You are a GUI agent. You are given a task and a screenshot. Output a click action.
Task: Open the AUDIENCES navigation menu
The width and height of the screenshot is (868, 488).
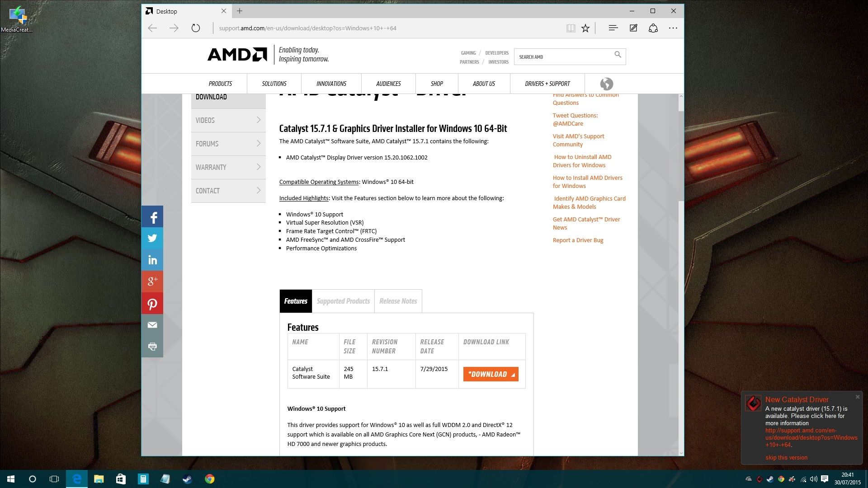pos(388,84)
